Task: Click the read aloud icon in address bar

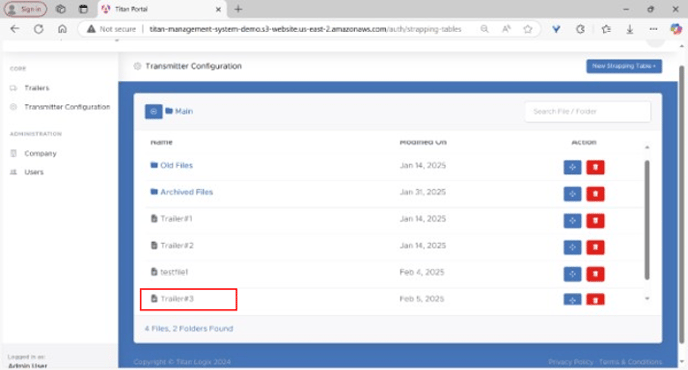Action: (x=506, y=29)
